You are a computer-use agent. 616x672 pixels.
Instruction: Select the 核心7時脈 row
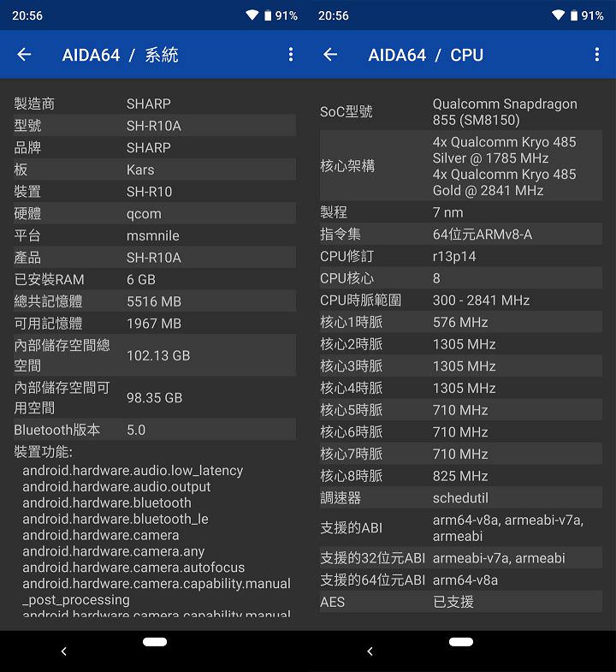(x=461, y=454)
